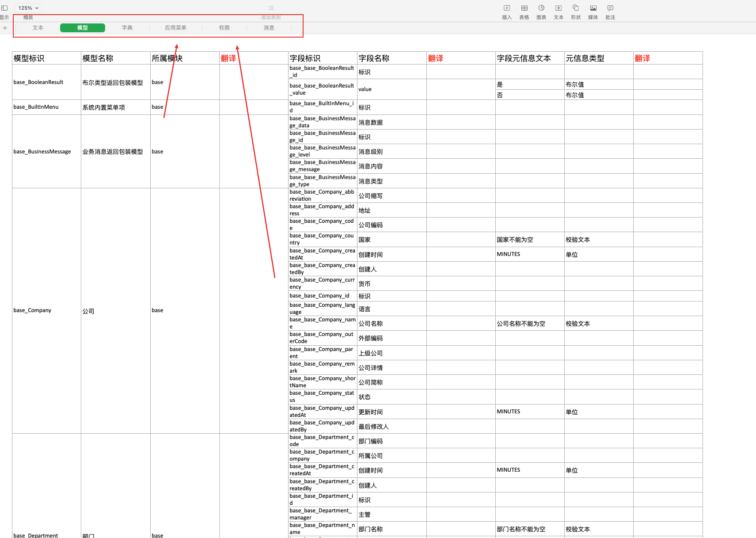This screenshot has height=538, width=756.
Task: Click the red 翻译 header after 元信息类型
Action: tap(668, 58)
